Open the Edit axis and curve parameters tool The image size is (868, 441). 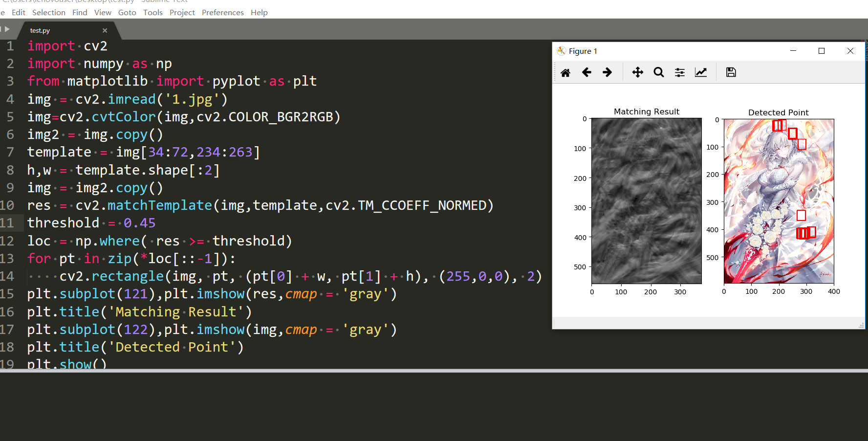(701, 72)
